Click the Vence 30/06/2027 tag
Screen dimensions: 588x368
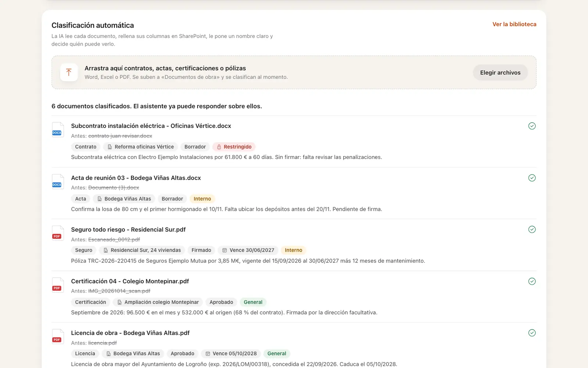click(x=248, y=250)
